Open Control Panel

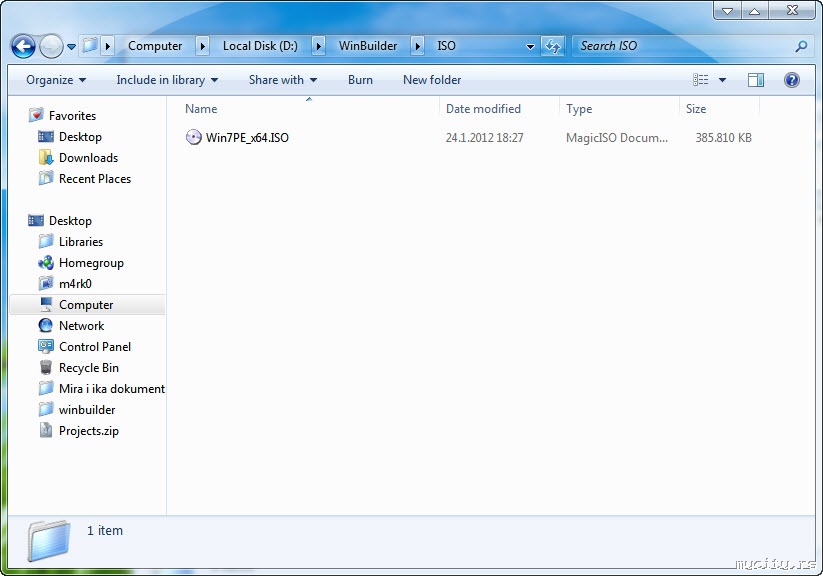point(95,347)
